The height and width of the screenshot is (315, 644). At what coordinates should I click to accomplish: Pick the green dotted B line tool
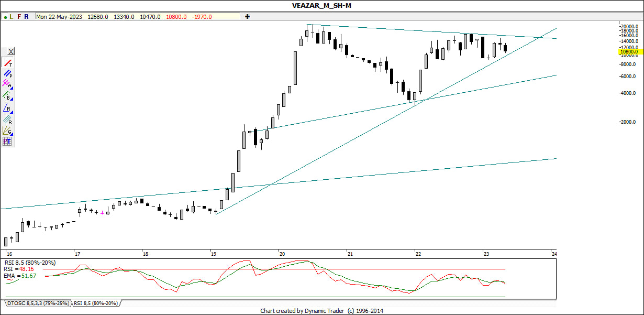point(7,96)
